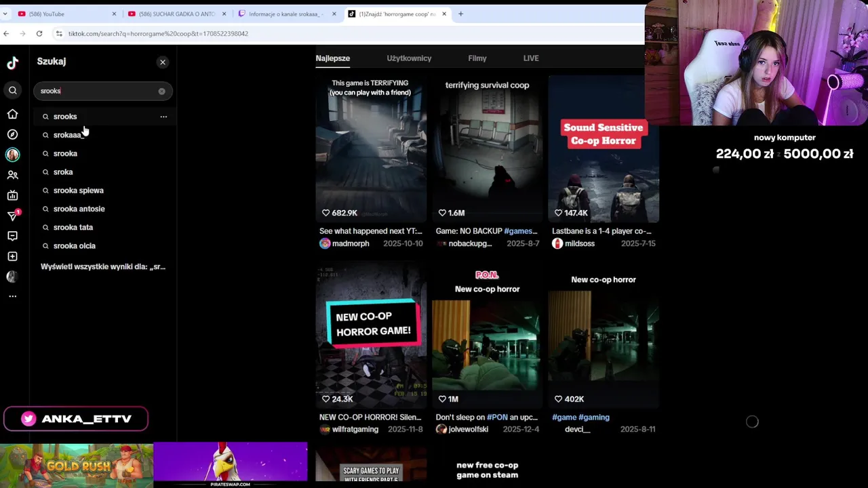Open 'terrifying survival coop' video thumbnail

click(487, 148)
